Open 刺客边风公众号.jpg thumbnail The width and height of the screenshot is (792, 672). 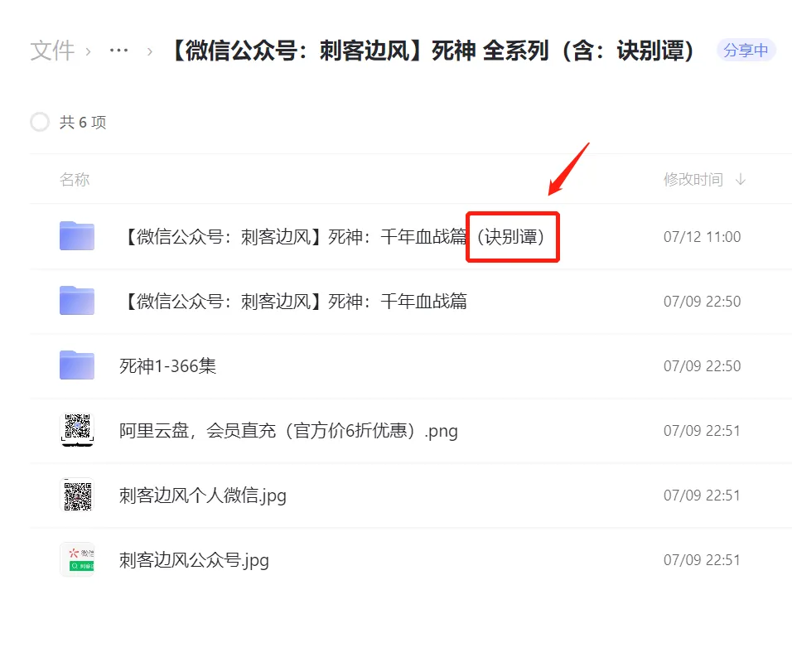[x=77, y=559]
